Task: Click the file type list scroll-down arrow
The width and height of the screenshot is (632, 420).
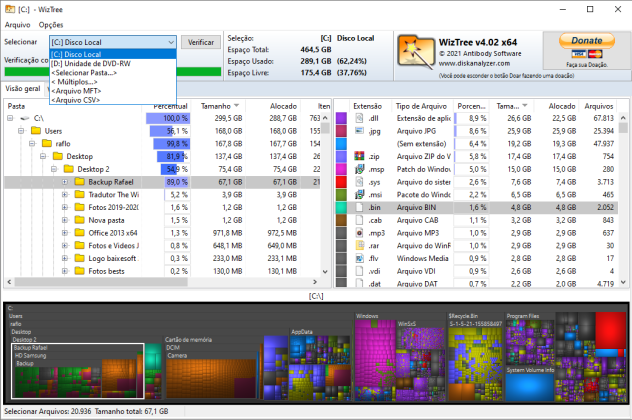Action: tap(623, 282)
